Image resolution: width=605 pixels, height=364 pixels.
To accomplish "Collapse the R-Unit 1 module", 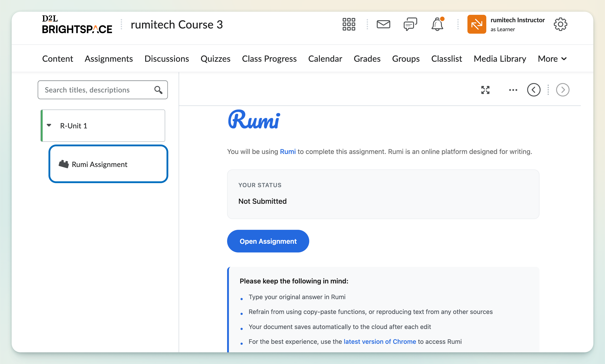I will click(49, 125).
